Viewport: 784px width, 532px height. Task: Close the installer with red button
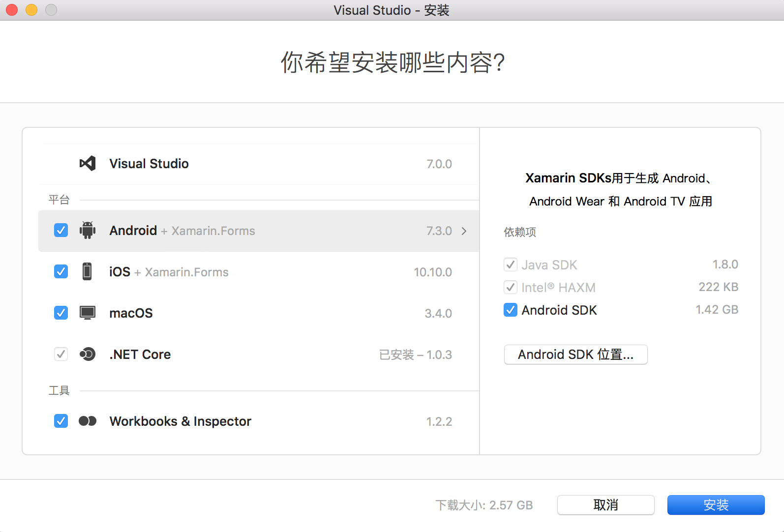coord(12,10)
